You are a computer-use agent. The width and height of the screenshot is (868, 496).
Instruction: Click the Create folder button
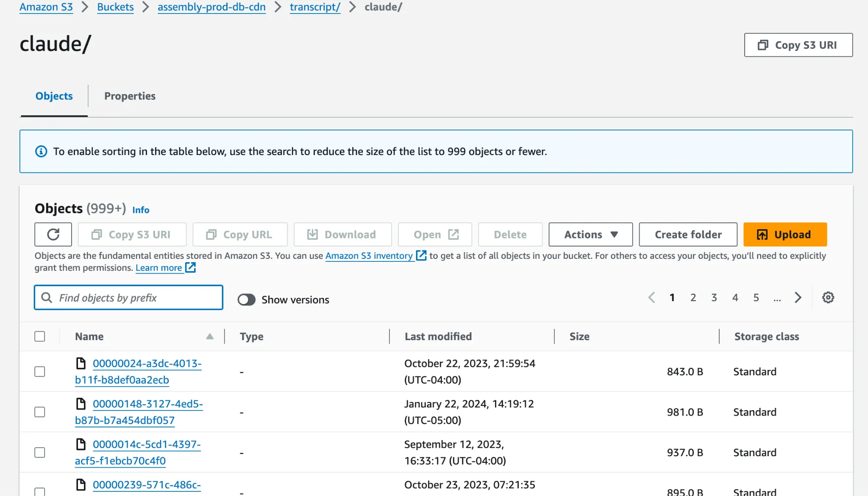tap(688, 234)
